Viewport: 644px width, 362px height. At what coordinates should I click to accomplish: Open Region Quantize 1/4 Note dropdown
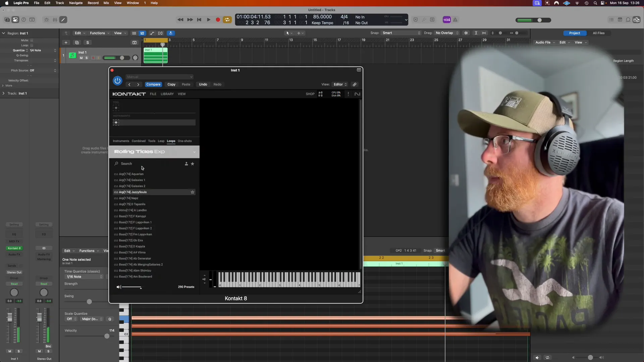(x=43, y=51)
